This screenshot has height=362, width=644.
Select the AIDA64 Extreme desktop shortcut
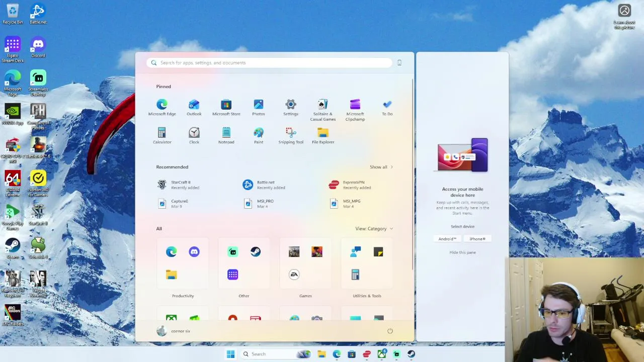(13, 184)
